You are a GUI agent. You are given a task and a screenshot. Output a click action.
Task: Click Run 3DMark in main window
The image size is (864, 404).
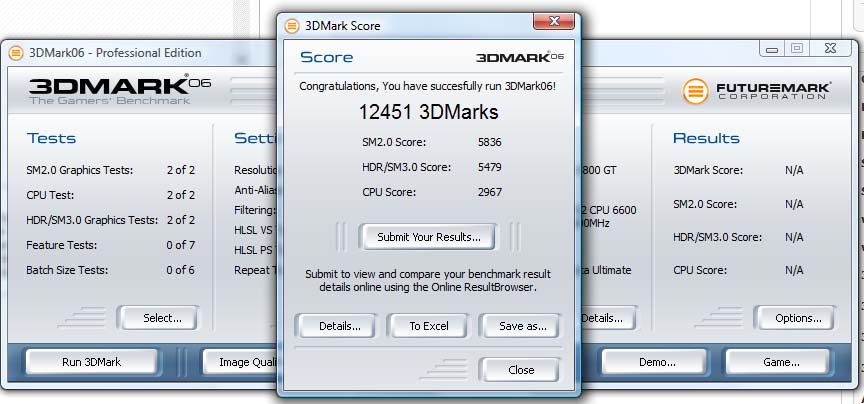pos(91,362)
